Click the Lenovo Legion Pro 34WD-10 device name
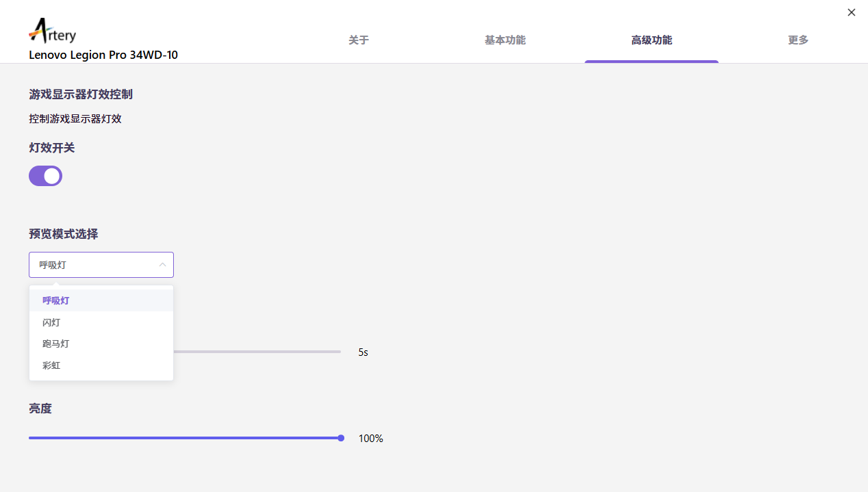This screenshot has width=868, height=492. point(103,55)
